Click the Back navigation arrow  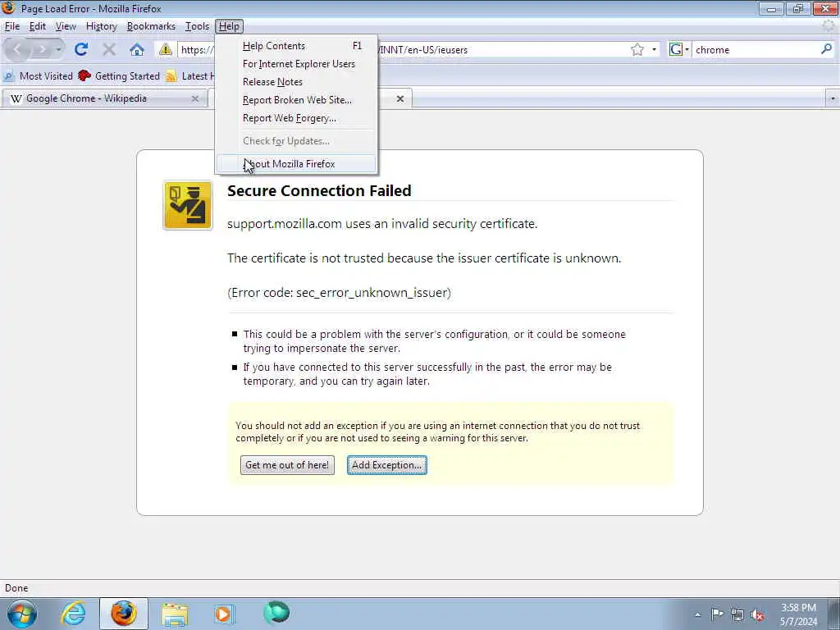(x=17, y=50)
